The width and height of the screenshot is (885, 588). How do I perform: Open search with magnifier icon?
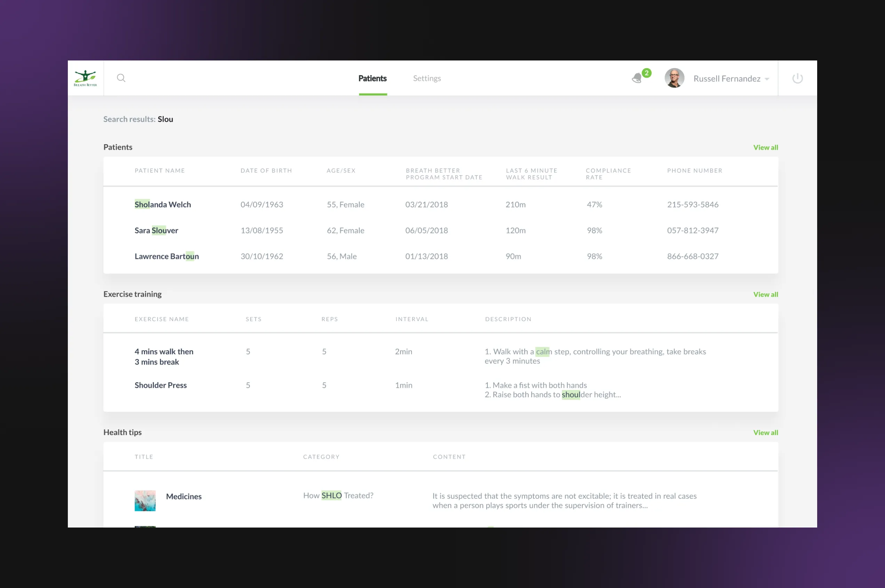121,78
